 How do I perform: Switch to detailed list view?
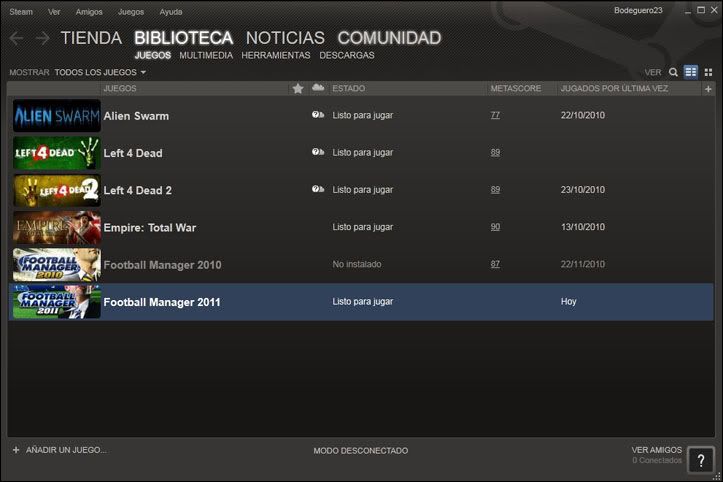691,72
